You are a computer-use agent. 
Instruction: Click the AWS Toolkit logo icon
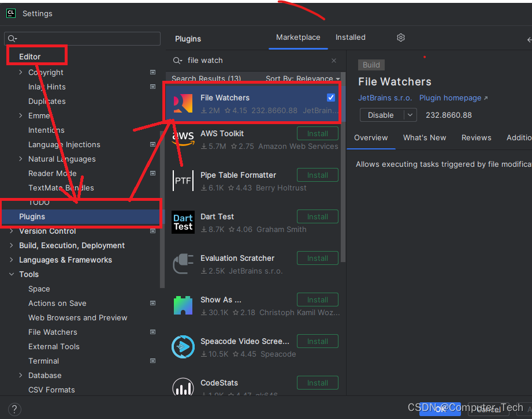(183, 139)
